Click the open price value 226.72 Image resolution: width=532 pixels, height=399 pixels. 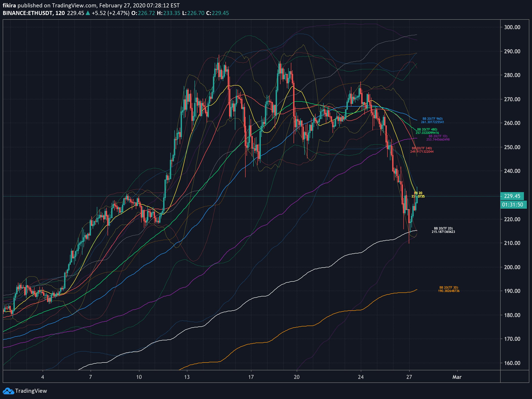146,13
